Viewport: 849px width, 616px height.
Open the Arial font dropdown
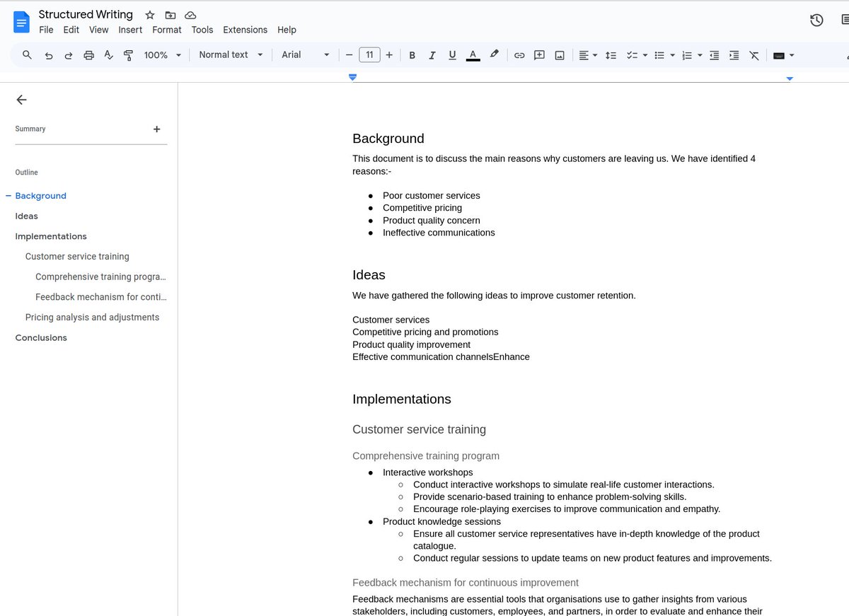[x=306, y=54]
